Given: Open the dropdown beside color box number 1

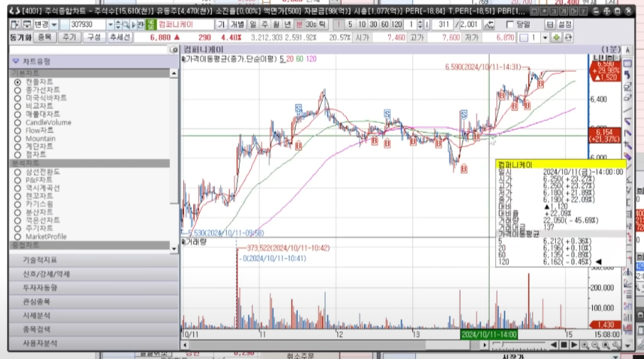Looking at the screenshot, I should coord(545,38).
